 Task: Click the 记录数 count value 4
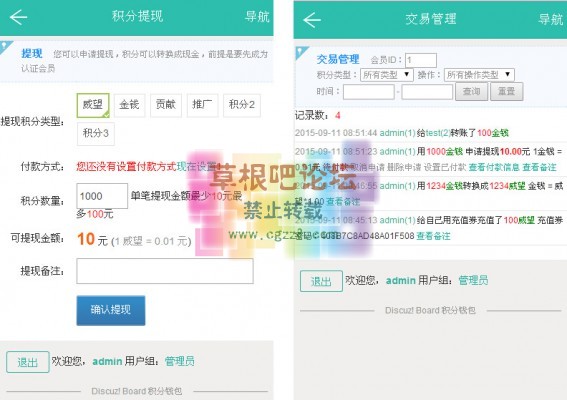pyautogui.click(x=337, y=116)
